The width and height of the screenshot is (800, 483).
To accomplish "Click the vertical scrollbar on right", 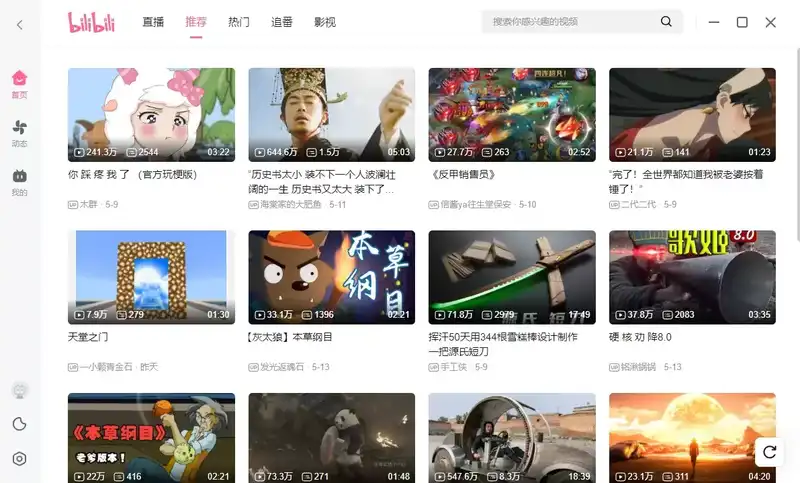I will (x=797, y=144).
